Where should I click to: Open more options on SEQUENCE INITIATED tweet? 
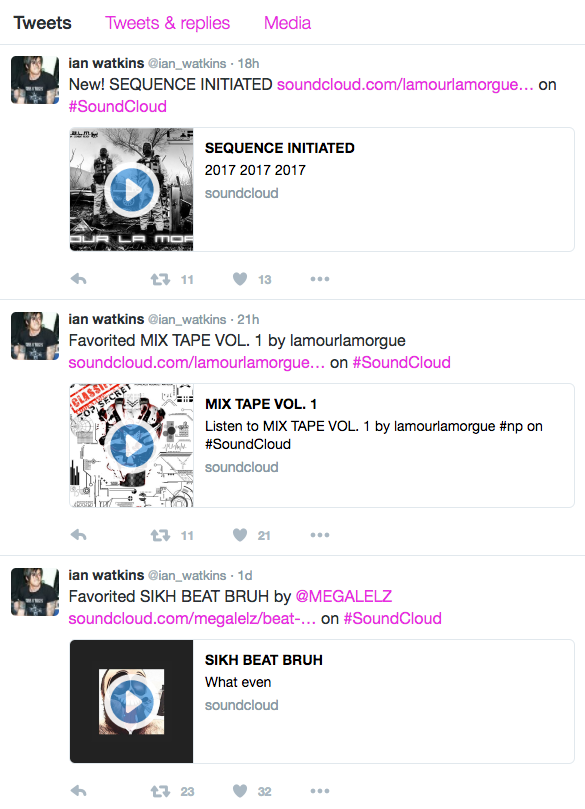320,279
